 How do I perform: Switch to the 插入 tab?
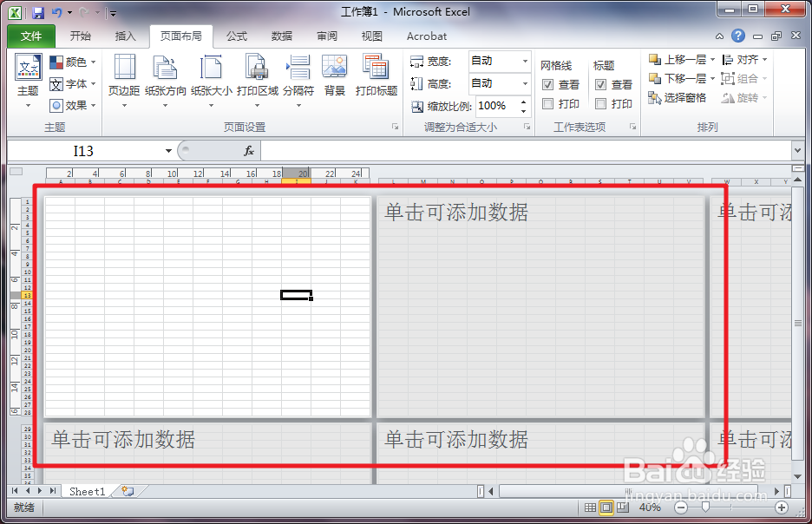pos(125,36)
